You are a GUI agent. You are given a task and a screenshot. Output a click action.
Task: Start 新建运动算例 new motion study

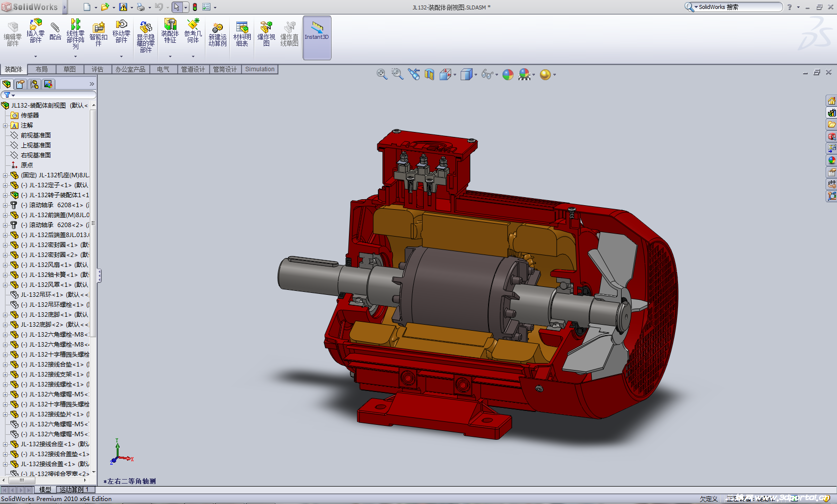coord(217,34)
